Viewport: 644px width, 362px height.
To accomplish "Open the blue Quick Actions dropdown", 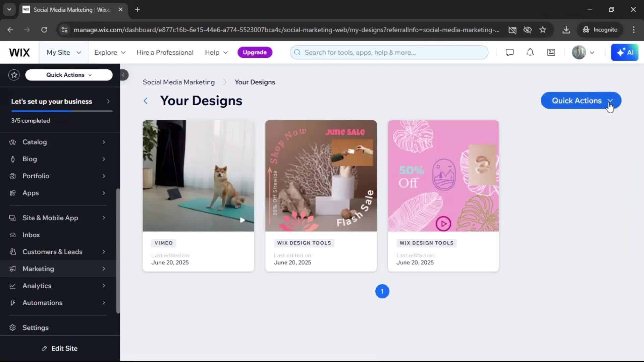I will tap(581, 101).
